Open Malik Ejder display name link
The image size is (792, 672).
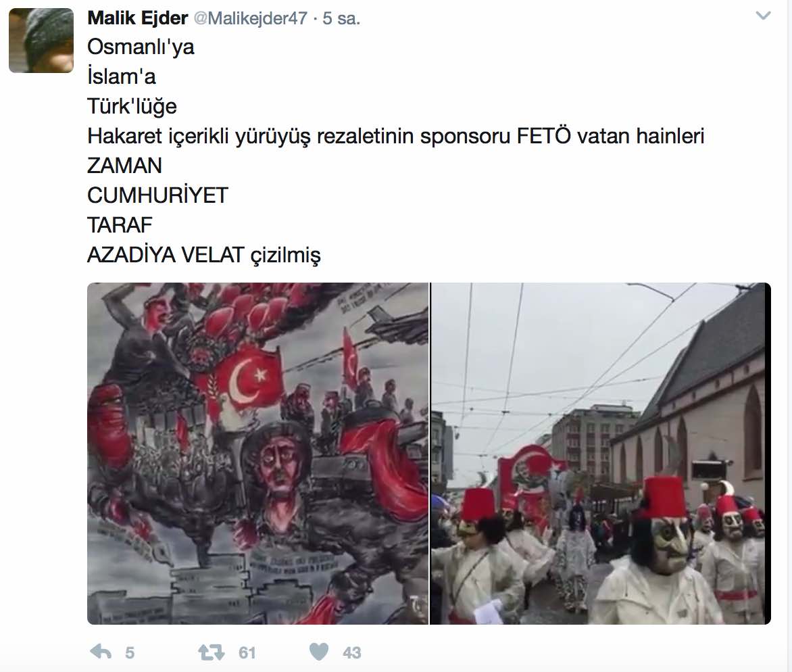tap(137, 18)
